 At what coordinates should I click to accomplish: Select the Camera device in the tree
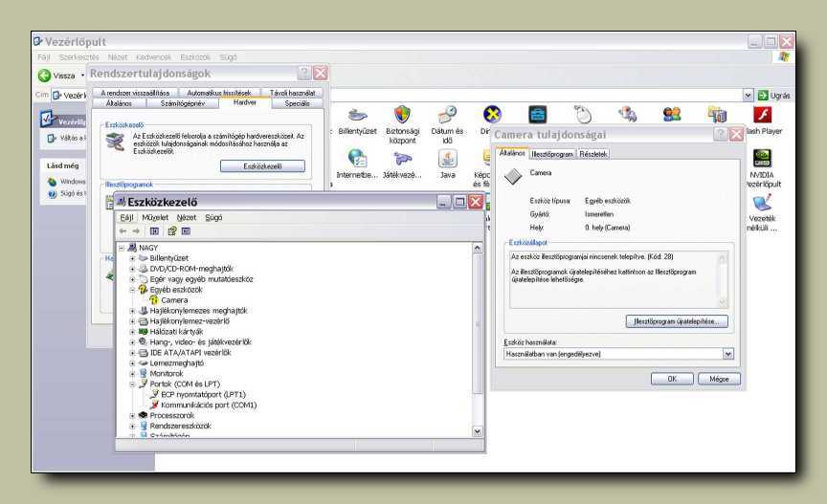(173, 299)
